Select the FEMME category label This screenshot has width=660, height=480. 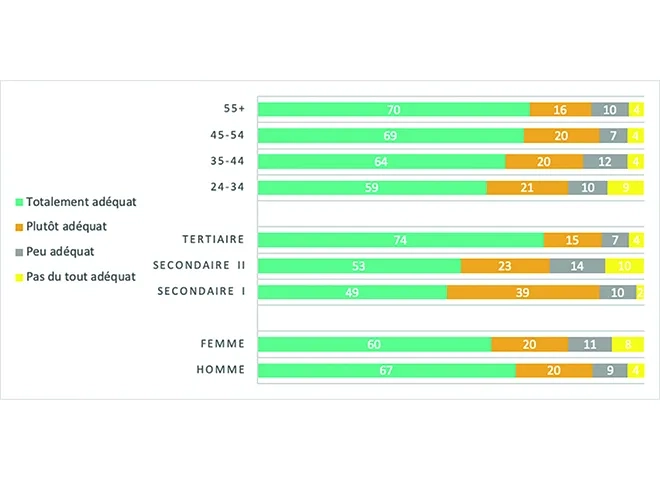pos(223,345)
